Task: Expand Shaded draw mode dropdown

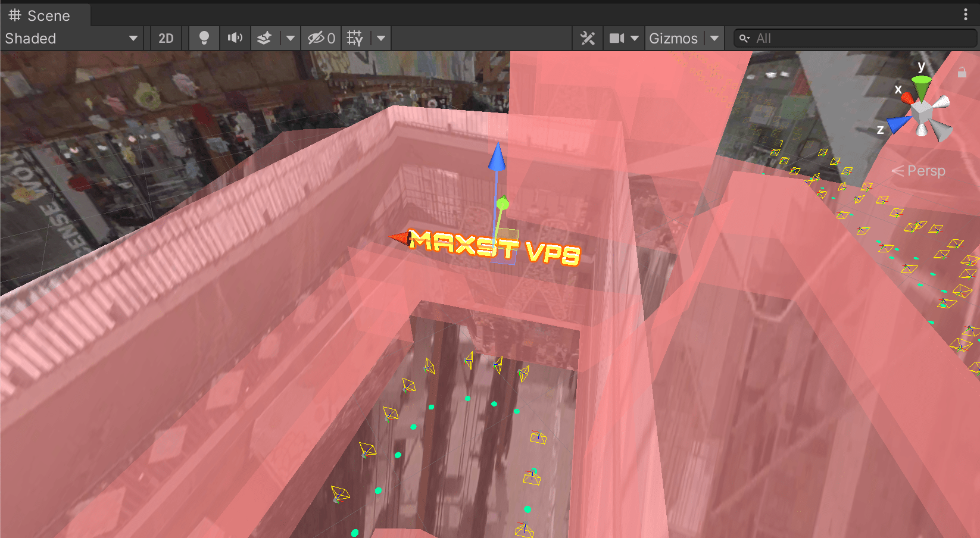Action: click(x=71, y=38)
